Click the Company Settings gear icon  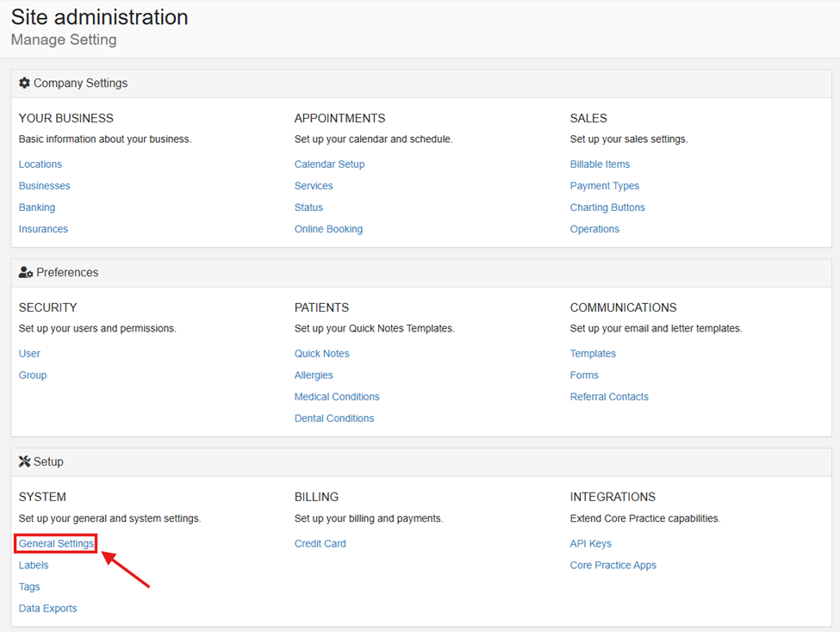[24, 84]
